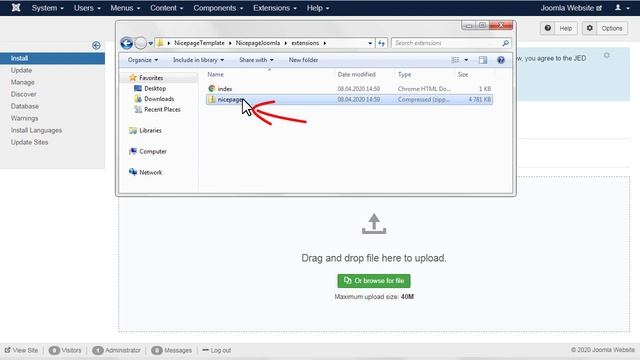The image size is (640, 360).
Task: Click the Administrator status item
Action: click(x=116, y=350)
